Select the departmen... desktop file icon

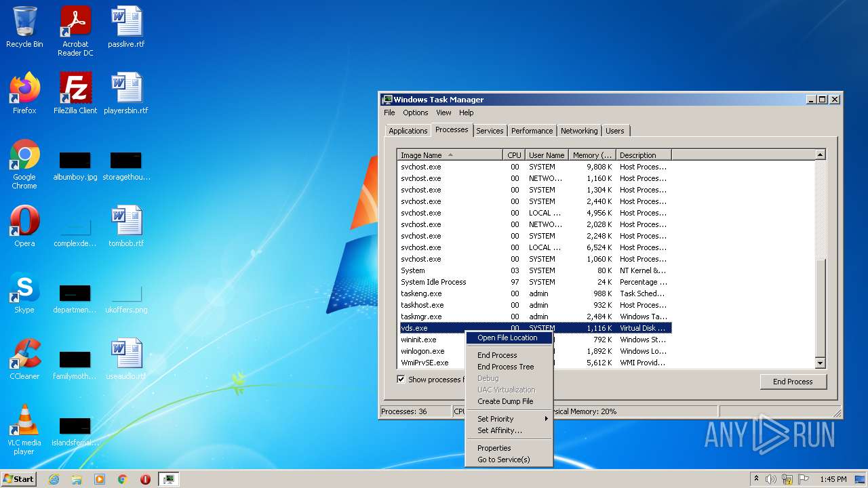(x=75, y=299)
